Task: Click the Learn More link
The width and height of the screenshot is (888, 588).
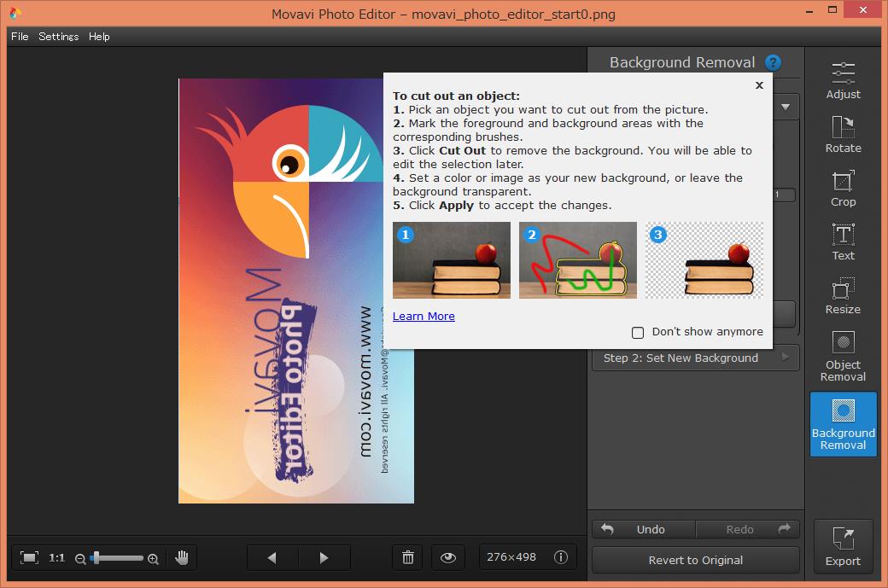Action: click(x=424, y=316)
